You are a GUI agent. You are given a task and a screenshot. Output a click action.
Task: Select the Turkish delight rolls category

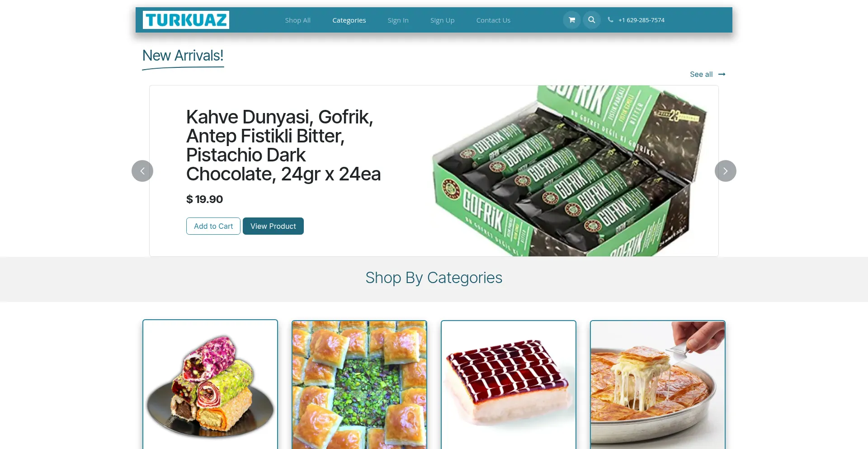(x=210, y=385)
